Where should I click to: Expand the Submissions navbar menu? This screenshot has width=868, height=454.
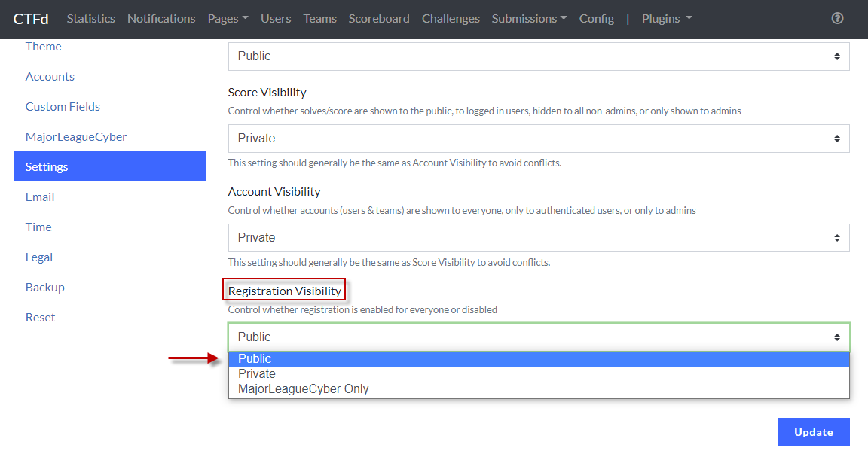click(529, 19)
